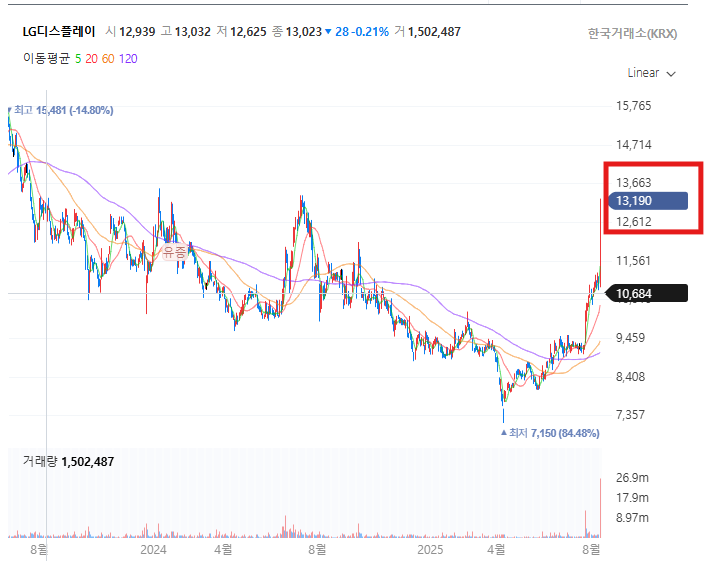Viewport: 704px width, 561px height.
Task: Click the 13,663 price axis label
Action: tap(634, 183)
